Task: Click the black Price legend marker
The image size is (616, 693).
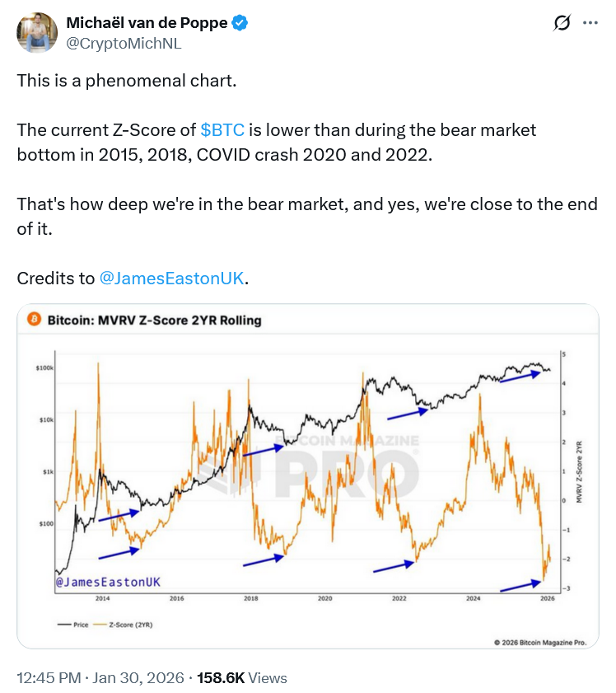Action: pos(62,625)
